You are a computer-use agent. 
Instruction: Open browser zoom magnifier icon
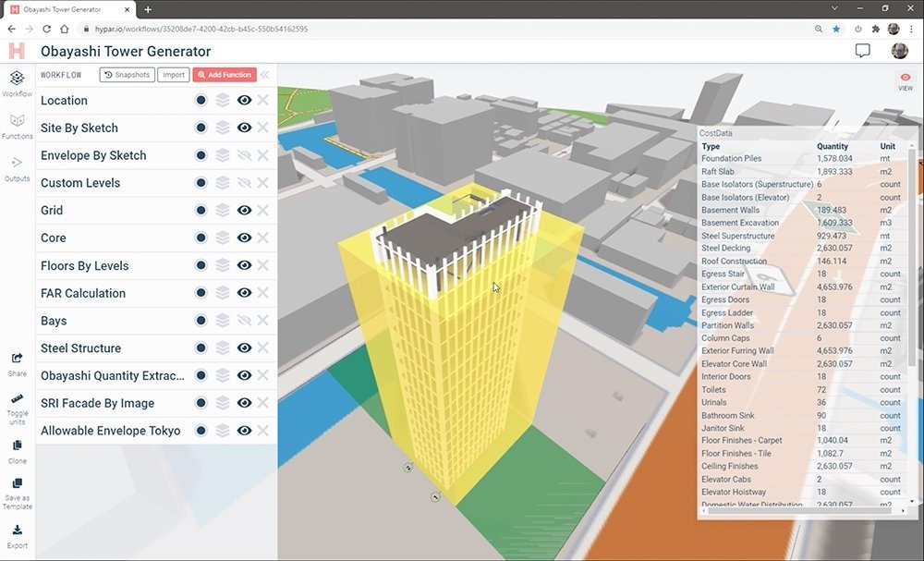(x=819, y=29)
